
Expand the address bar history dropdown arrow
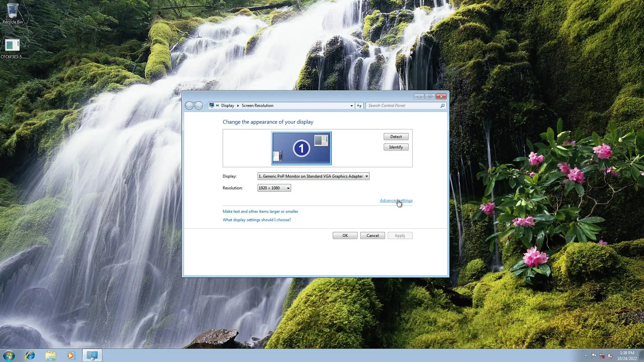tap(352, 106)
